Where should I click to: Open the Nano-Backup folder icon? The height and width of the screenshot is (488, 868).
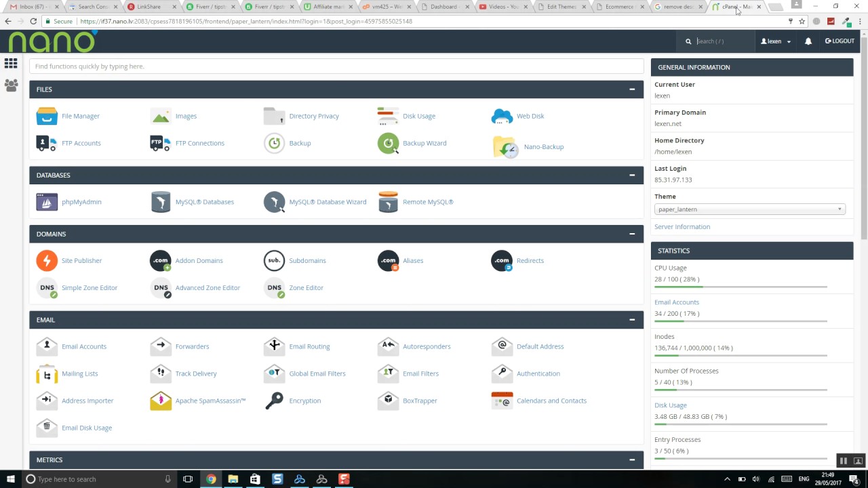pyautogui.click(x=505, y=146)
